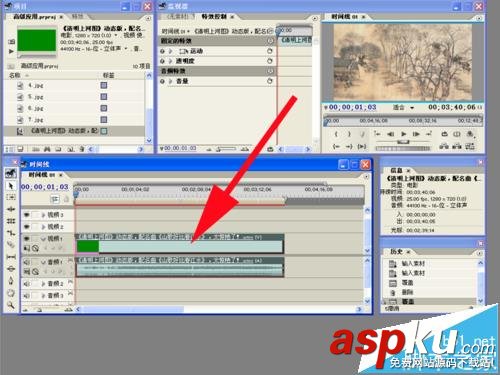The width and height of the screenshot is (500, 375).
Task: Expand the Video 3 track
Action: pos(43,215)
